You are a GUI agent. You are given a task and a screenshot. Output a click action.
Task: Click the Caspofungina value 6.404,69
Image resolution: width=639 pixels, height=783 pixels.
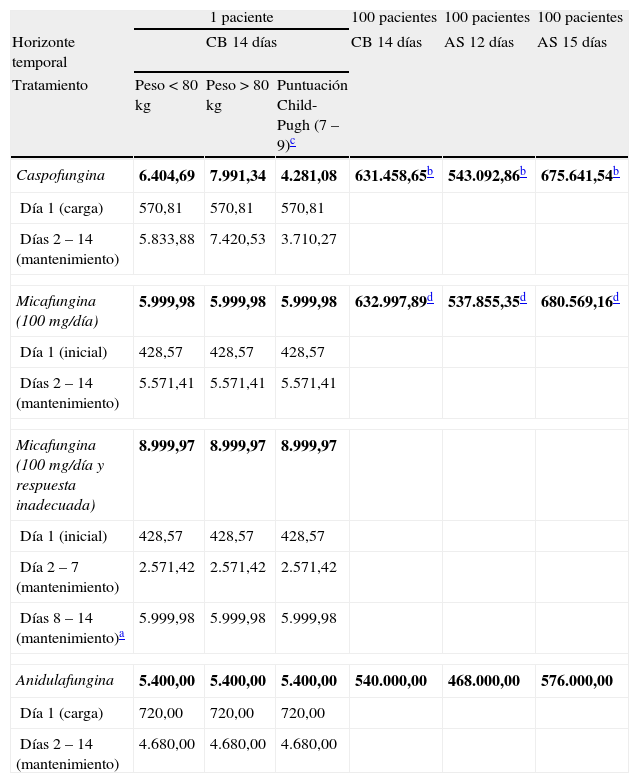pyautogui.click(x=167, y=176)
